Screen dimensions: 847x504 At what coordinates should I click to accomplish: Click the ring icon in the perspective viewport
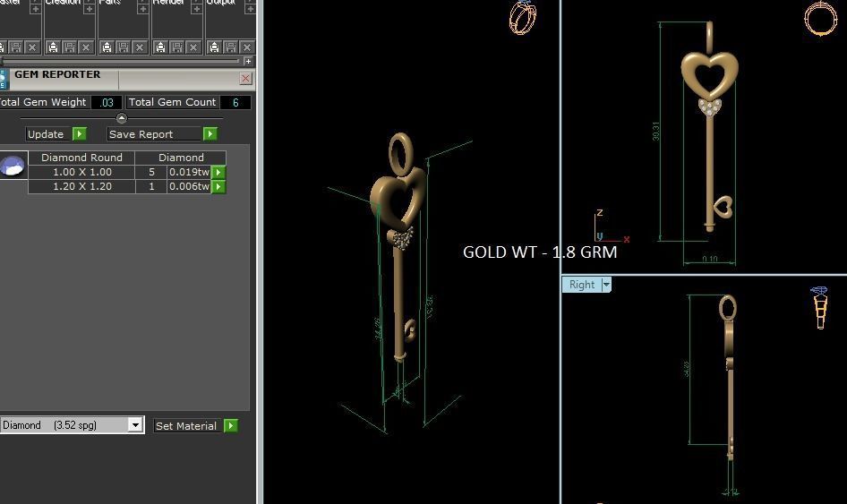[522, 17]
